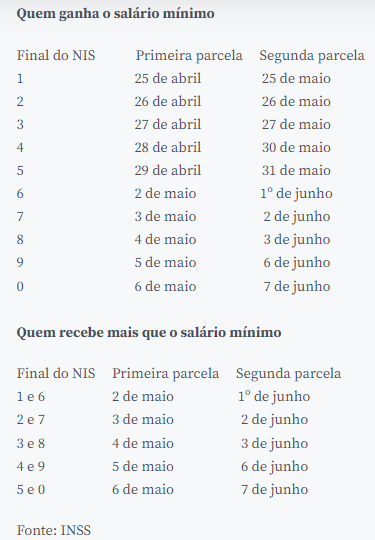Image resolution: width=375 pixels, height=540 pixels.
Task: Select the '5 e 0' NIS row label
Action: point(31,490)
